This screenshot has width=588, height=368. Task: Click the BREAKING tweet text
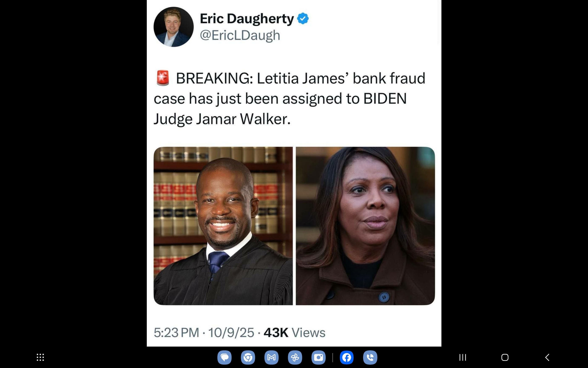(x=290, y=99)
